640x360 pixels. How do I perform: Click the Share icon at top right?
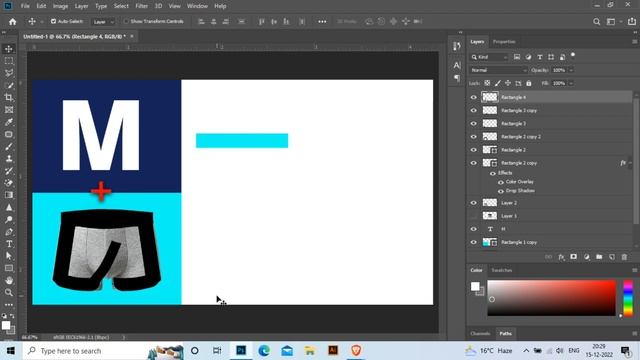tap(632, 22)
